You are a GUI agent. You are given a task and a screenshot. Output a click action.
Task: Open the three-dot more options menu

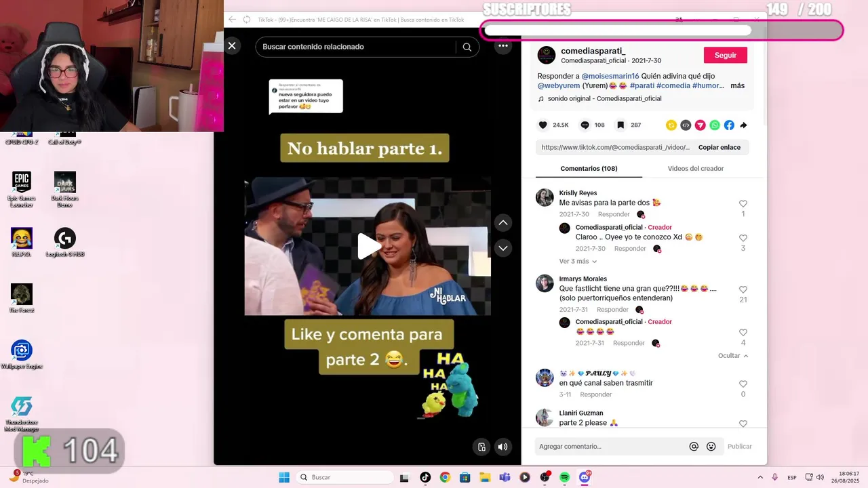pos(502,46)
